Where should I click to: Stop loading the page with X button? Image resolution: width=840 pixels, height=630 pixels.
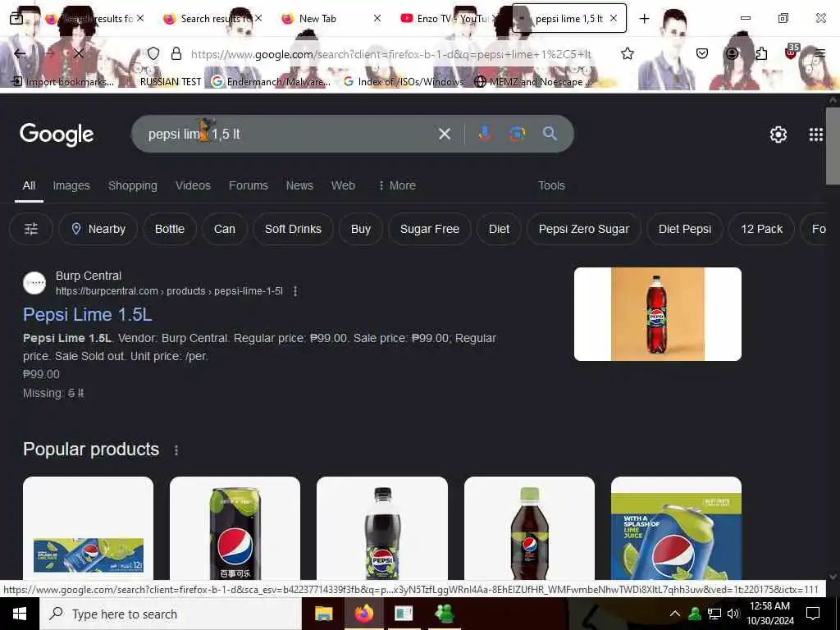point(78,53)
